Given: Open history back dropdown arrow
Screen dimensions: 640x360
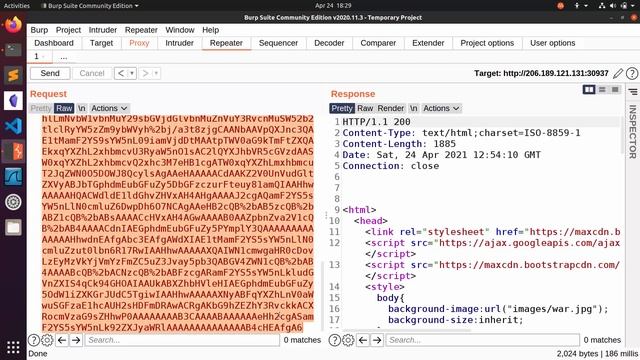Looking at the screenshot, I should click(132, 73).
